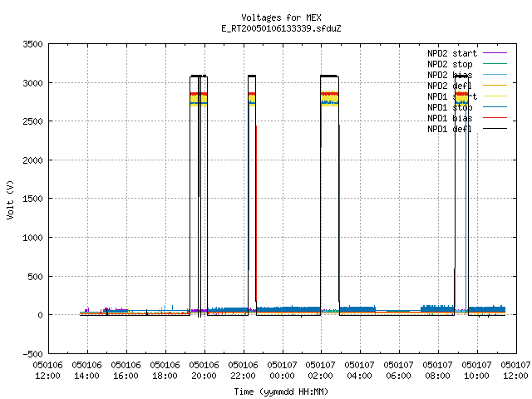Click the 050106 14:00 time tick label
Viewport: 532px width, 399px height.
pyautogui.click(x=86, y=371)
